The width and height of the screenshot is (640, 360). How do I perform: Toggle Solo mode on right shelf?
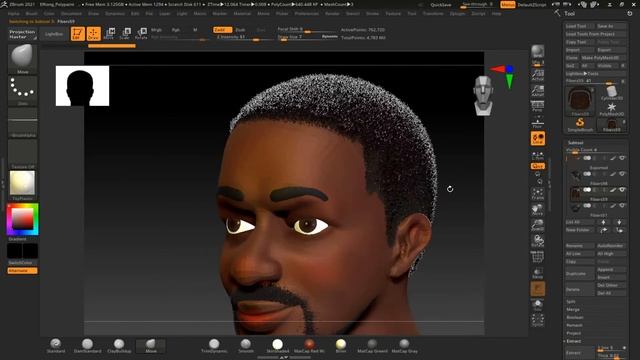point(538,304)
